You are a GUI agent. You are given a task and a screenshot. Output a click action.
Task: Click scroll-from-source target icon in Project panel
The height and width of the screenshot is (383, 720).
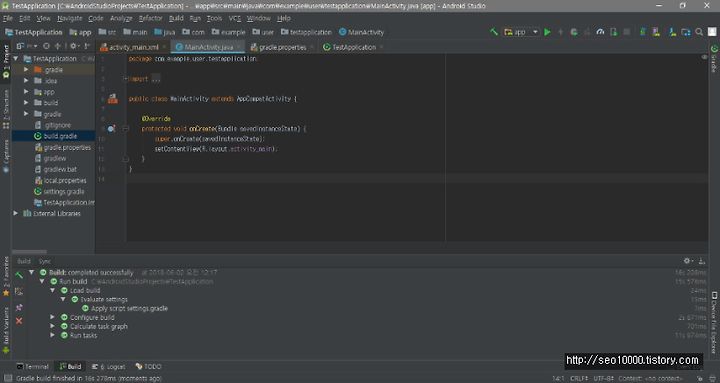(x=46, y=46)
